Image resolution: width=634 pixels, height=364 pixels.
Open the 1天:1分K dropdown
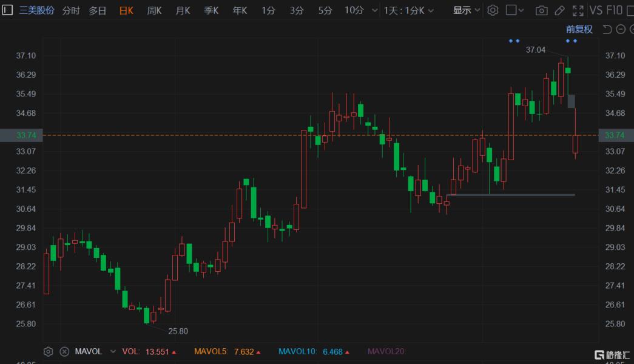click(409, 10)
